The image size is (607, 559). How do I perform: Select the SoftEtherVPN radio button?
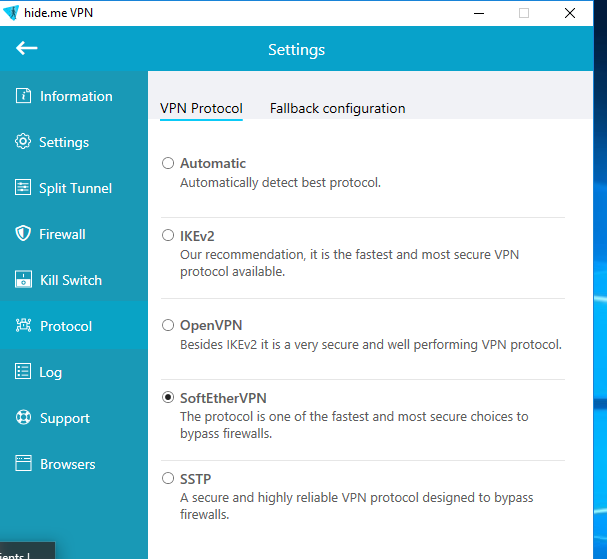(x=168, y=397)
